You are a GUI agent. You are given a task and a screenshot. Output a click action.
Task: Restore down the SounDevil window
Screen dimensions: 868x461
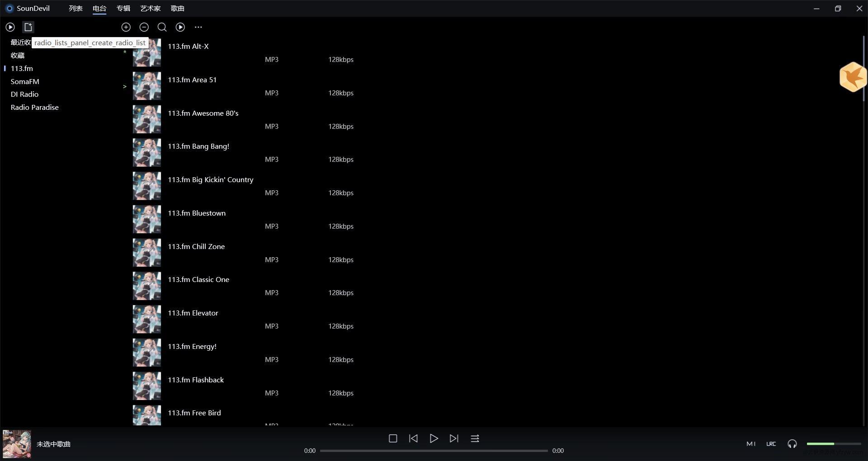point(838,8)
